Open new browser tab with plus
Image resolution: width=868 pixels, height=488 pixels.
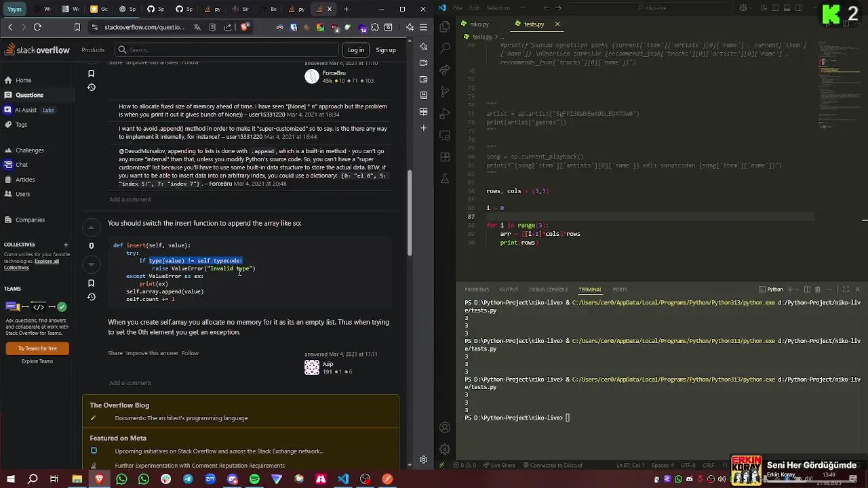pos(346,9)
